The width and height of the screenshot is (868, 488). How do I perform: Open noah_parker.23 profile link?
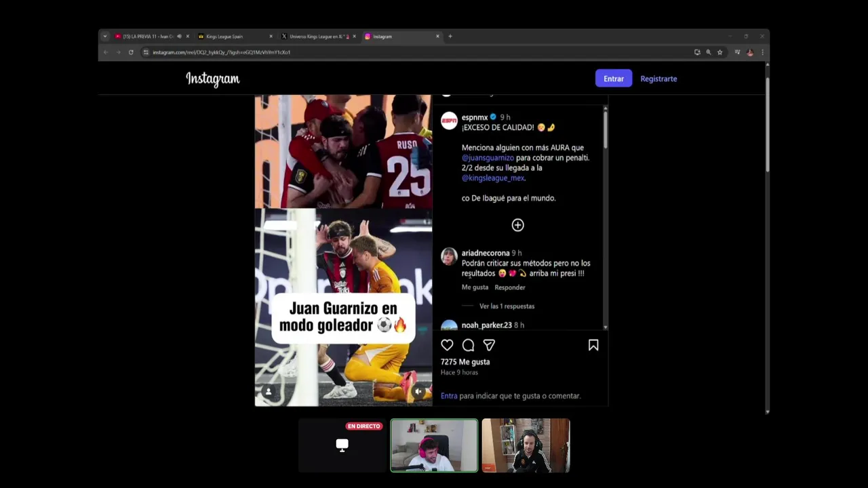coord(487,325)
